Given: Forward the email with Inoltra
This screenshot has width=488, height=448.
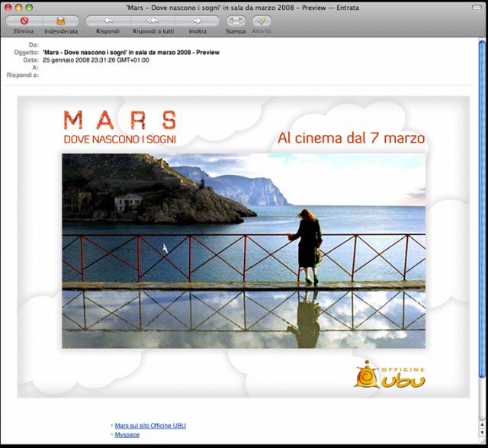Looking at the screenshot, I should pos(197,21).
